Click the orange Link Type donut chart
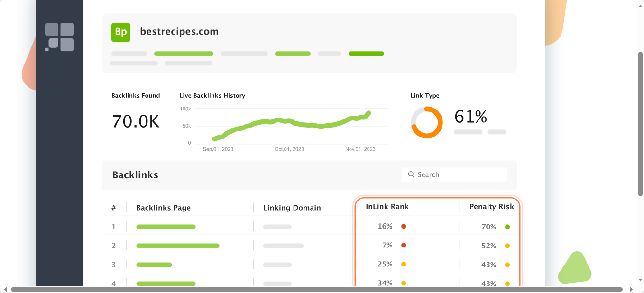644x293 pixels. 427,122
